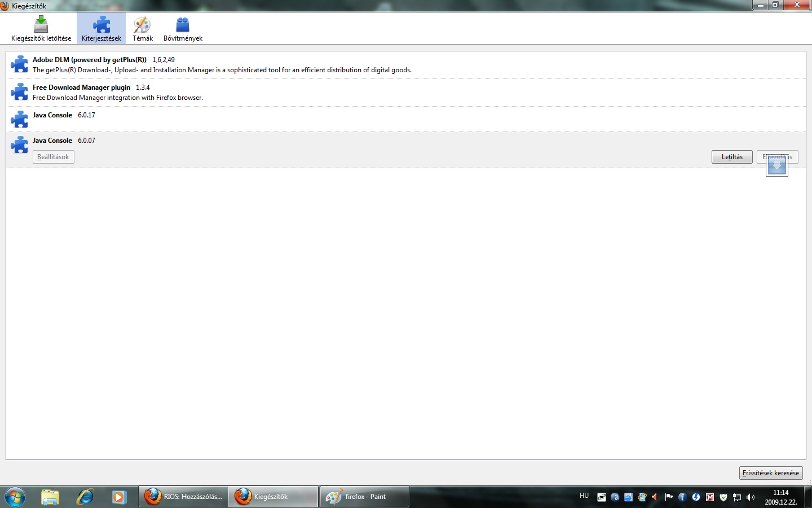
Task: Switch to RIOS Firefox window in taskbar
Action: (184, 497)
